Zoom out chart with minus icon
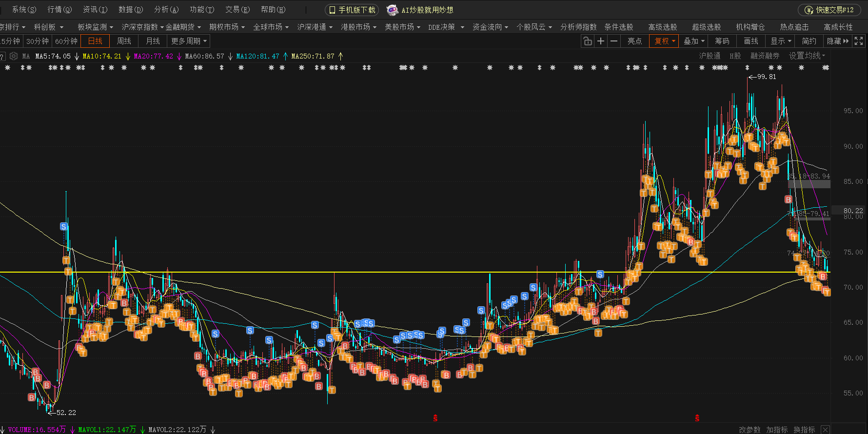The width and height of the screenshot is (868, 434). pos(614,41)
